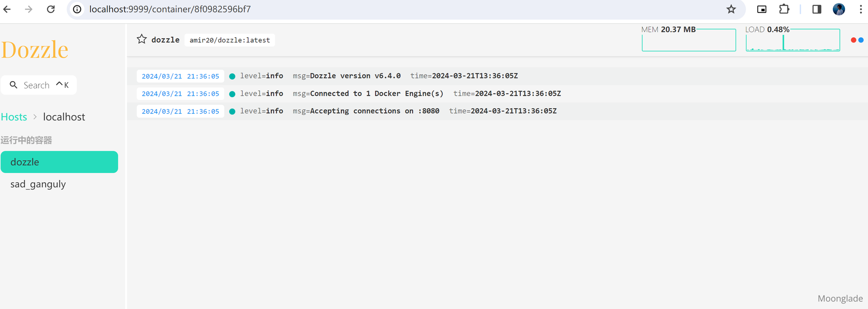
Task: View site information icon in address bar
Action: [x=77, y=9]
